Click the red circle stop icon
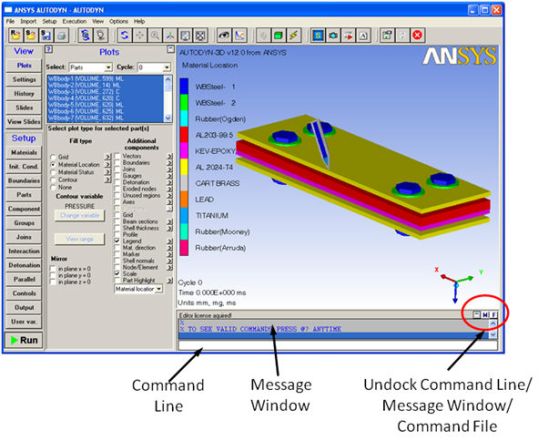The image size is (550, 441). [417, 35]
